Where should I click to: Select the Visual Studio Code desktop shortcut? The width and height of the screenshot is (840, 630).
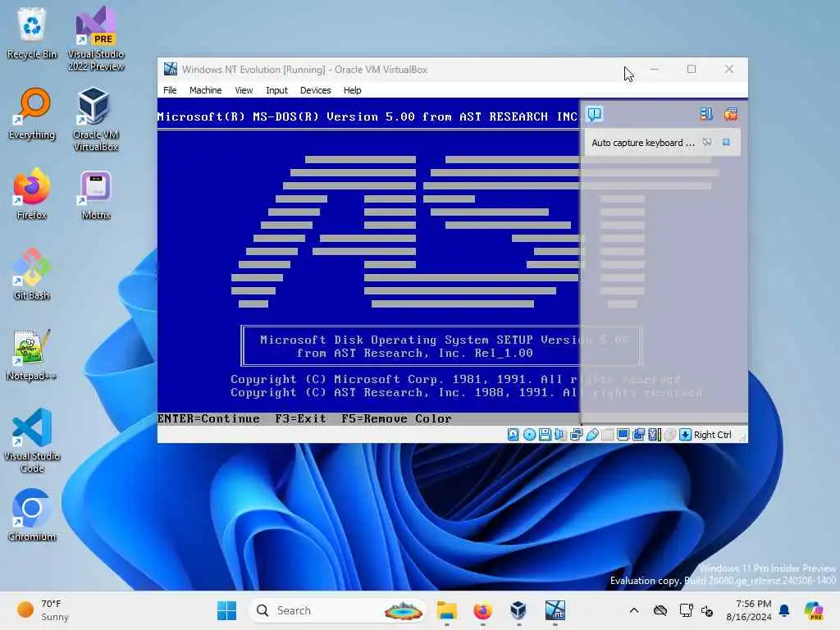pos(32,441)
